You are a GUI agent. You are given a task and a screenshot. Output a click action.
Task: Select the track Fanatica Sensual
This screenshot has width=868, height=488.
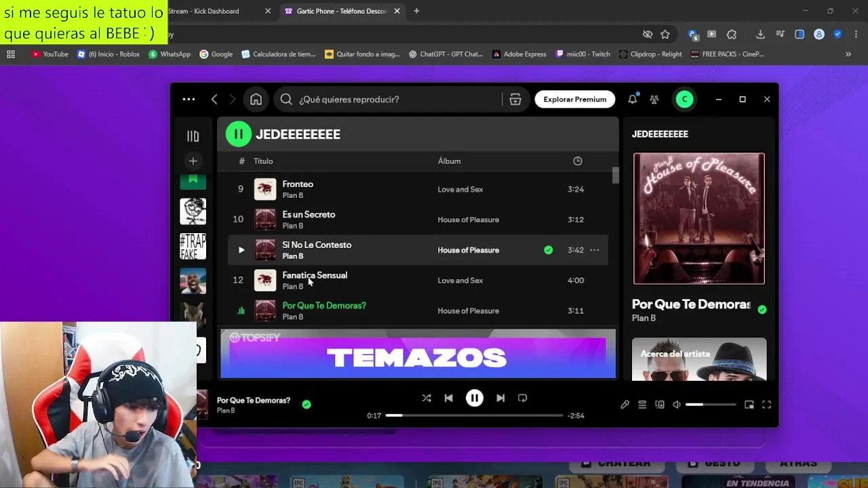click(315, 275)
